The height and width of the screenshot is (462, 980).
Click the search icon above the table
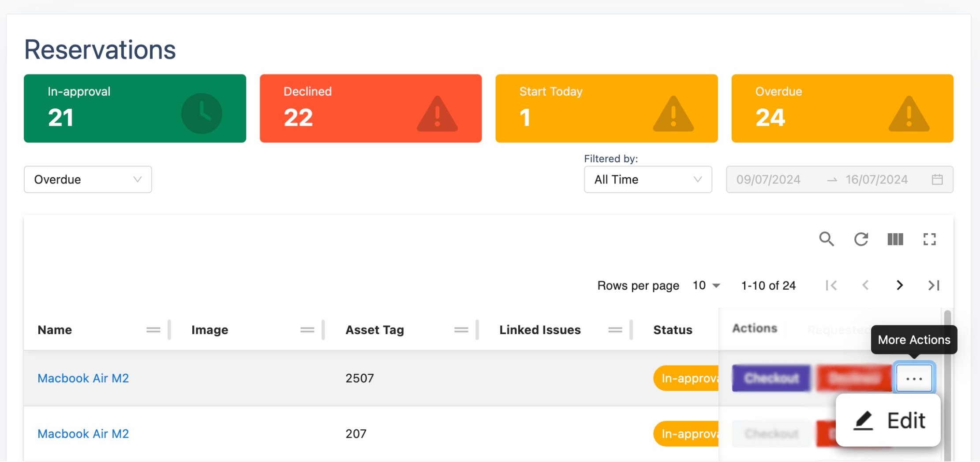tap(826, 239)
